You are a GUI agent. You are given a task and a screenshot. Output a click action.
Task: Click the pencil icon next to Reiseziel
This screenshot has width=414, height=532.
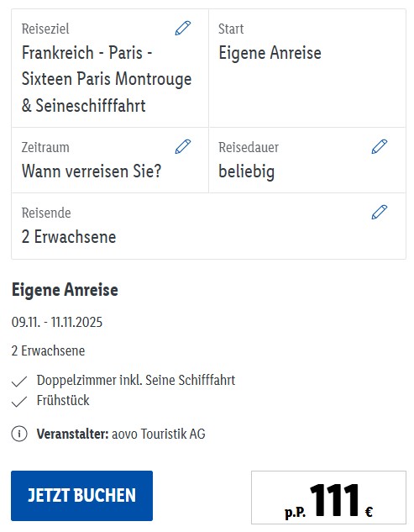183,29
